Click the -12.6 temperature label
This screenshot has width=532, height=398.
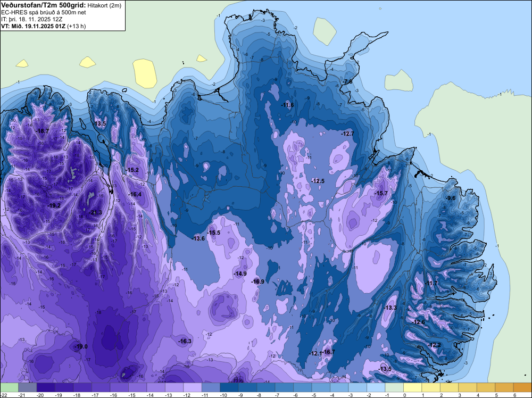[419, 322]
